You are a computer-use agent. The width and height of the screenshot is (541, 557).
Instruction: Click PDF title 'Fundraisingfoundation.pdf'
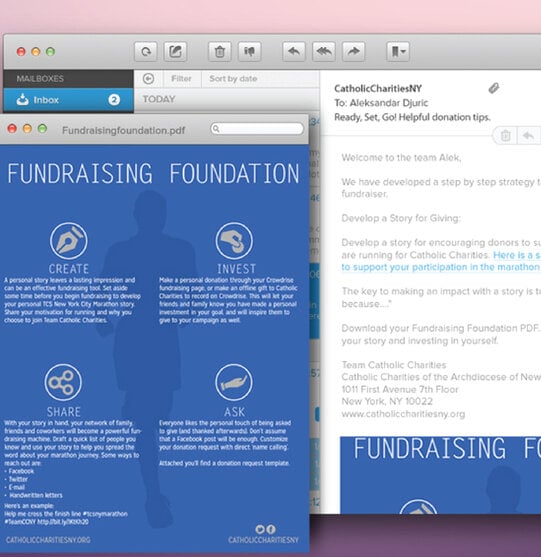point(123,130)
